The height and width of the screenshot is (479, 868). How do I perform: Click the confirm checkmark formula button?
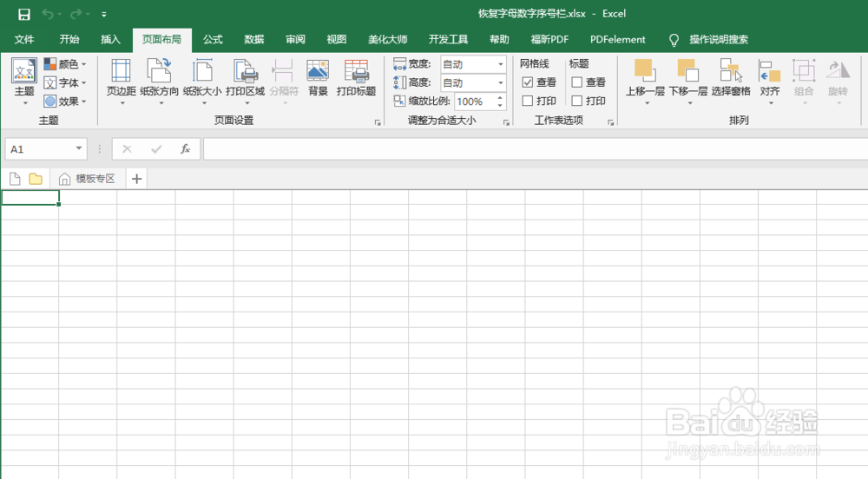156,148
